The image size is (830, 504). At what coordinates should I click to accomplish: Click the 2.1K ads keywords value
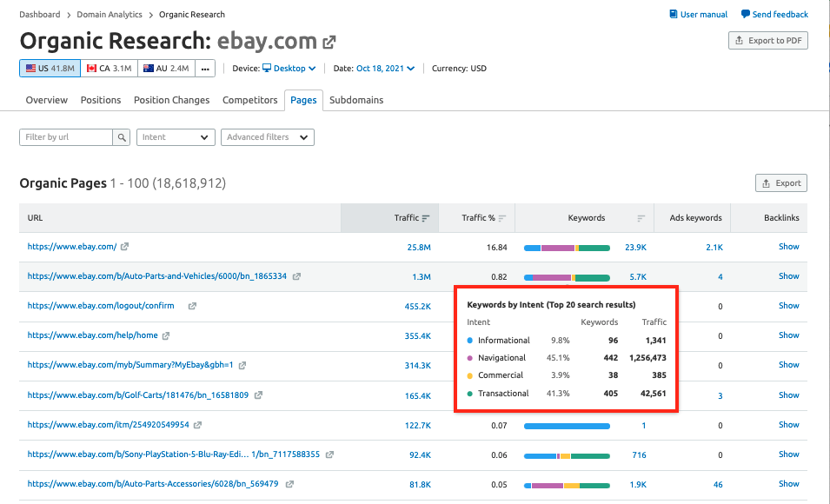pos(714,248)
